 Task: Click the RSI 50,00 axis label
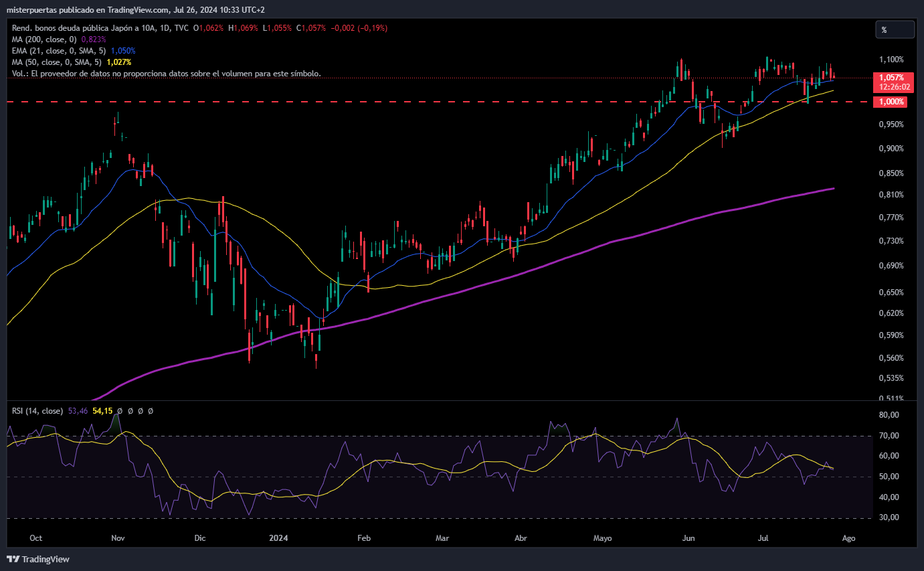point(889,477)
